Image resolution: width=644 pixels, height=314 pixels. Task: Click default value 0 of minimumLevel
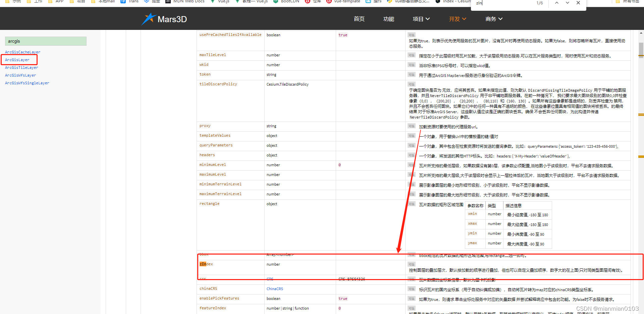coord(339,165)
